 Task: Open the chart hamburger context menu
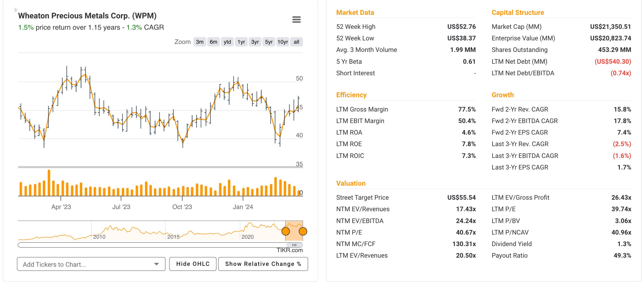pos(296,20)
